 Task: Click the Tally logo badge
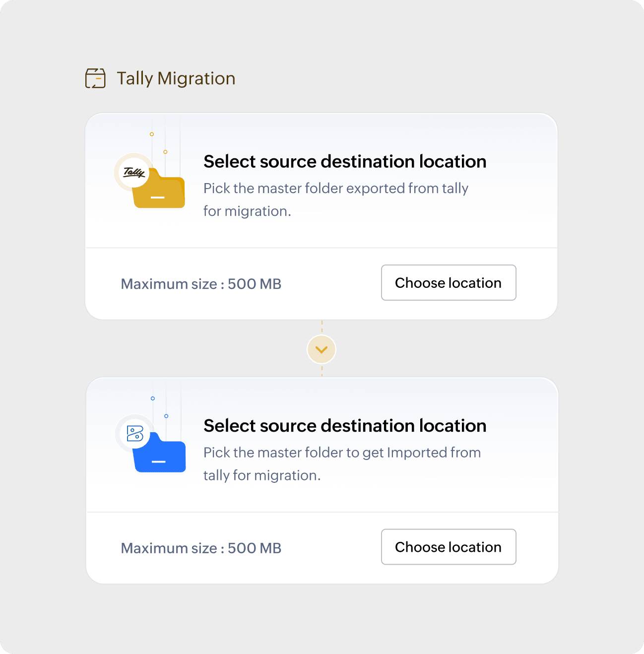(133, 172)
